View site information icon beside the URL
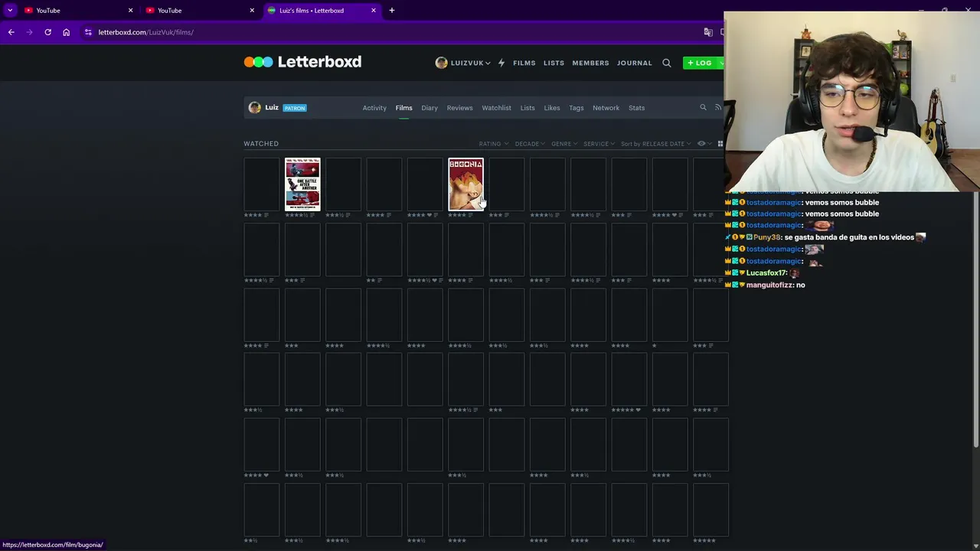The height and width of the screenshot is (551, 980). click(x=88, y=32)
